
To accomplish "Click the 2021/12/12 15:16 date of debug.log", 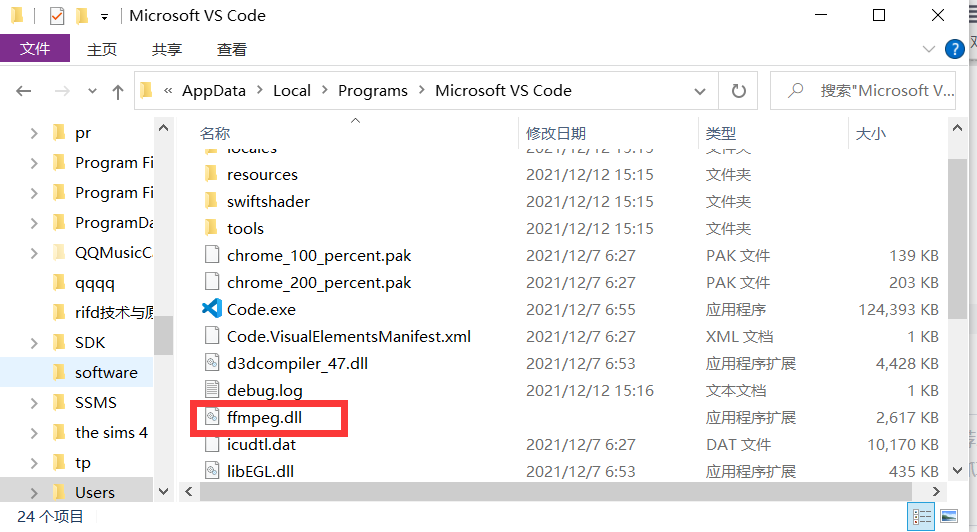I will click(589, 391).
